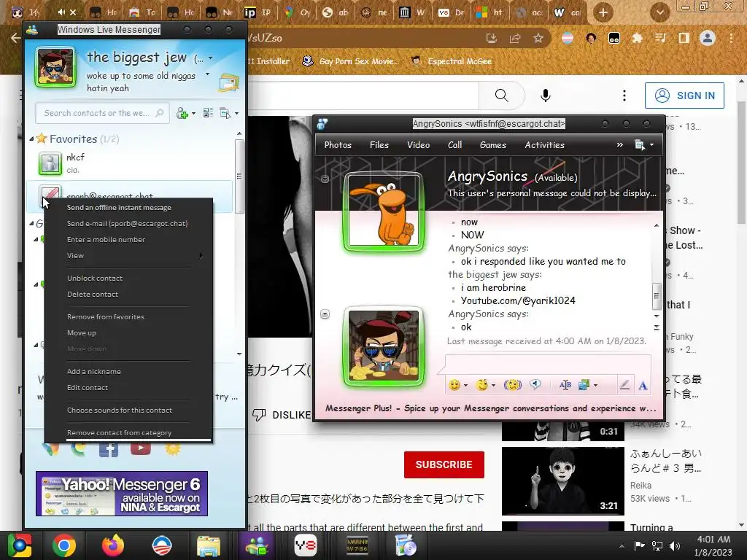
Task: Open the Chrome extensions puzzle icon
Action: (x=637, y=38)
